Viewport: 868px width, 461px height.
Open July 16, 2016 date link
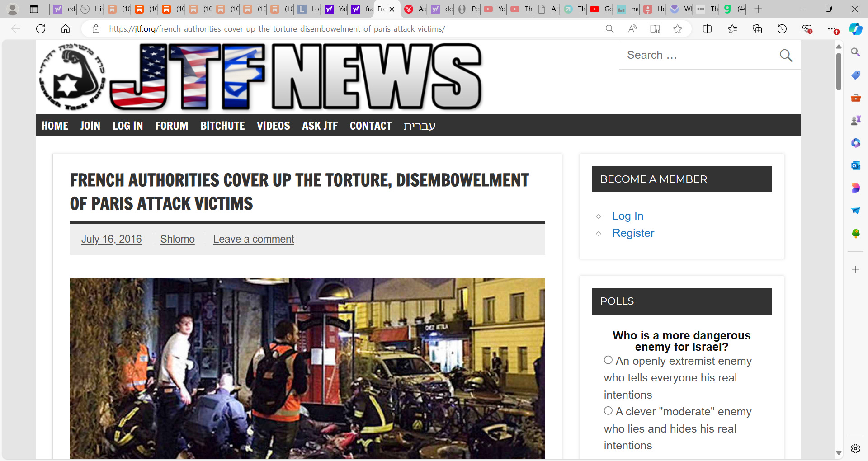pyautogui.click(x=112, y=239)
